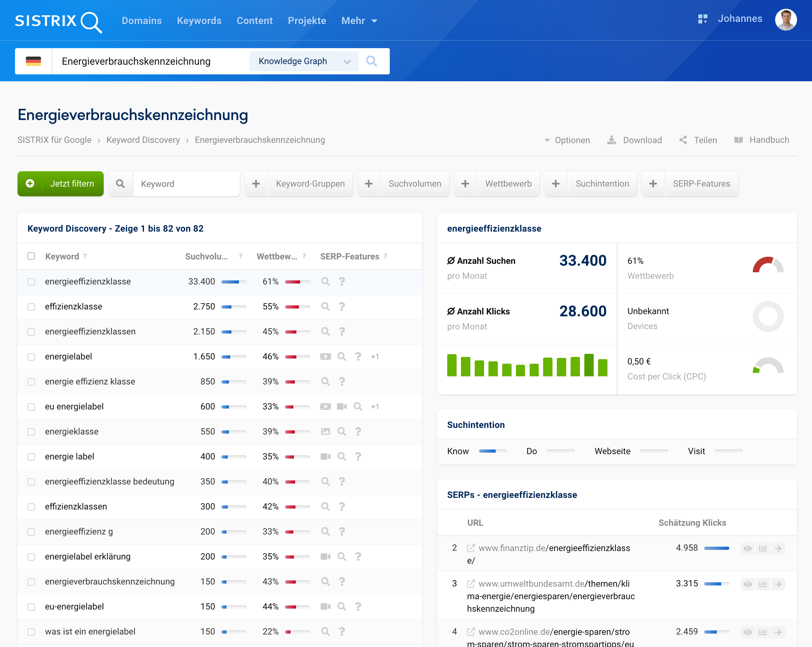The height and width of the screenshot is (647, 812).
Task: Click the Keyword filter input field
Action: click(x=186, y=184)
